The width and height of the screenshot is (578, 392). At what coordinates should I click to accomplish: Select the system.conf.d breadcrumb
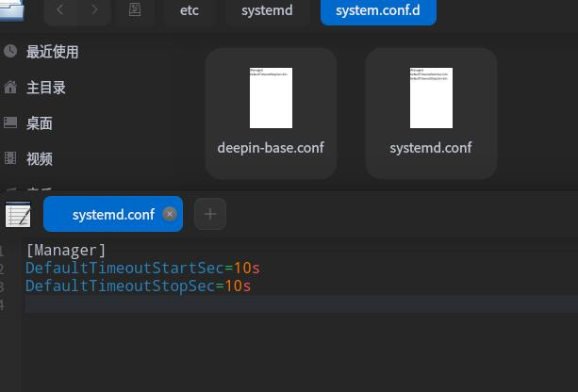pos(378,10)
